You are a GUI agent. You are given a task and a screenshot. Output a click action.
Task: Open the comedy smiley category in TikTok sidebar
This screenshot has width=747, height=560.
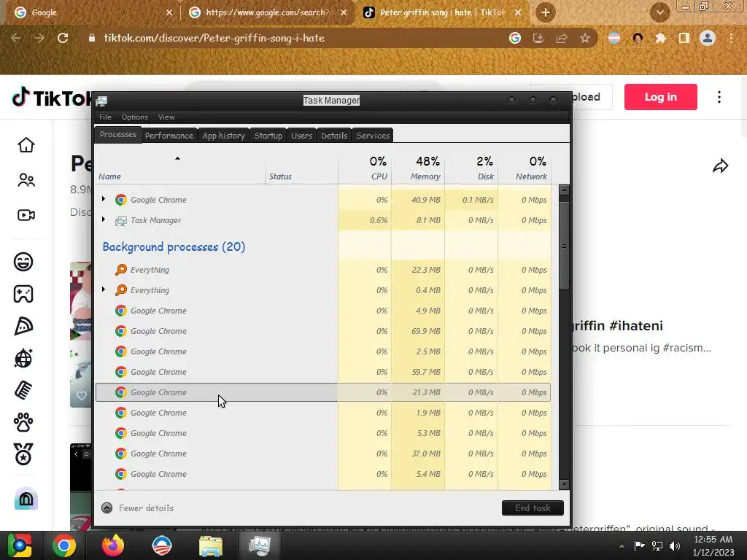23,262
